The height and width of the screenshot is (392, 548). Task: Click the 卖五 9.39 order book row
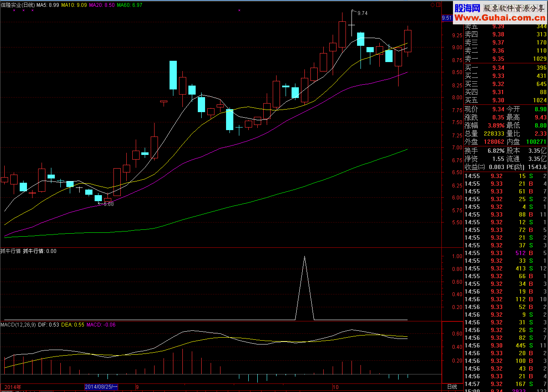[x=506, y=27]
